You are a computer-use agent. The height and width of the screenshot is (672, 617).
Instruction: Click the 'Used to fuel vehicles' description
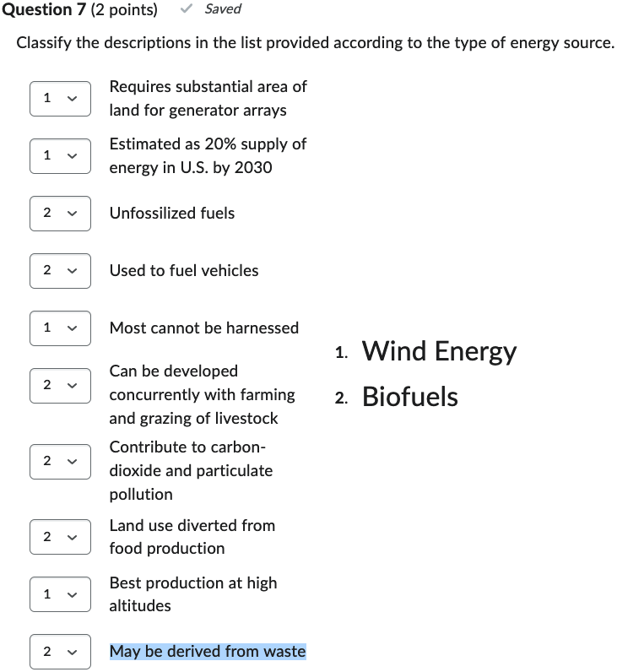tap(184, 271)
